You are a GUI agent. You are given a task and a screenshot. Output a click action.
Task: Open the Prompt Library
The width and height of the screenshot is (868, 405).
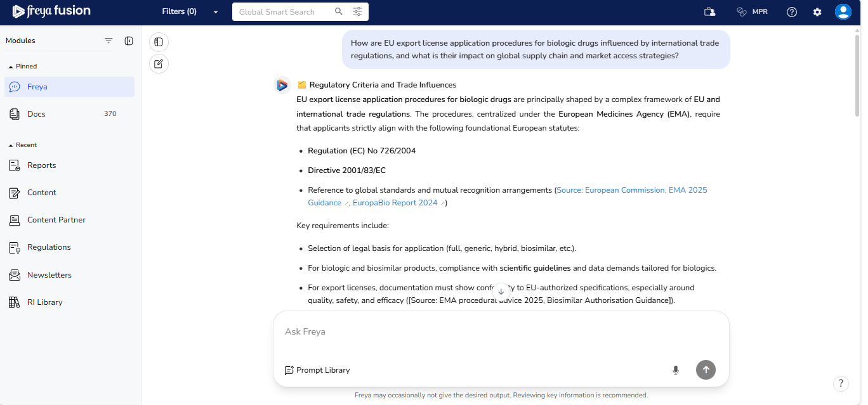tap(317, 370)
